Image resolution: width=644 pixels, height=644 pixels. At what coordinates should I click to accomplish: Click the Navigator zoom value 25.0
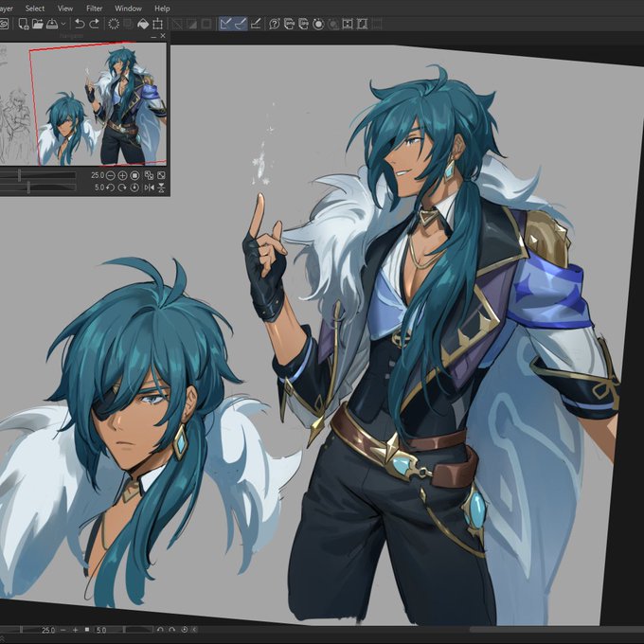coord(98,175)
